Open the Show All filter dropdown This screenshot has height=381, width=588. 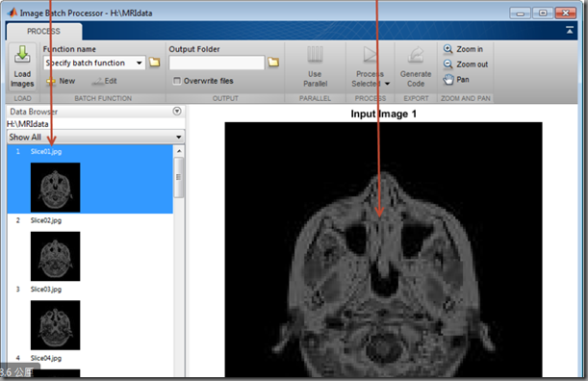tap(95, 137)
